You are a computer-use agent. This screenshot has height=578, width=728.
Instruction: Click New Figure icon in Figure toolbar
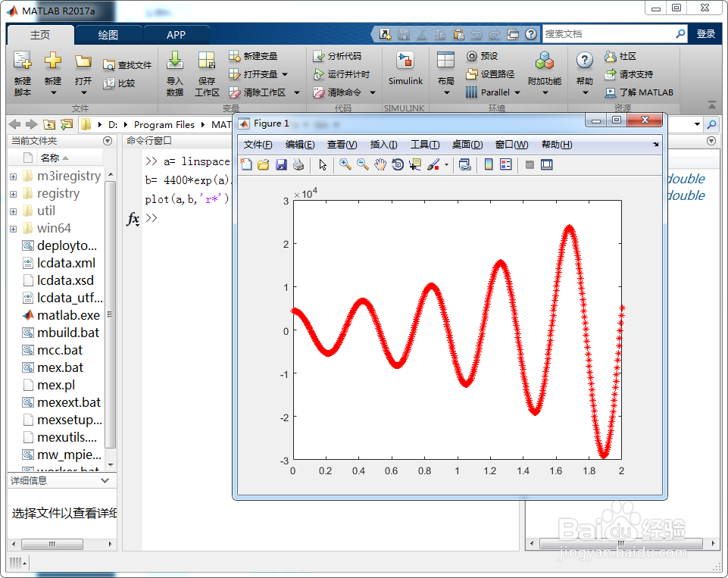[246, 164]
